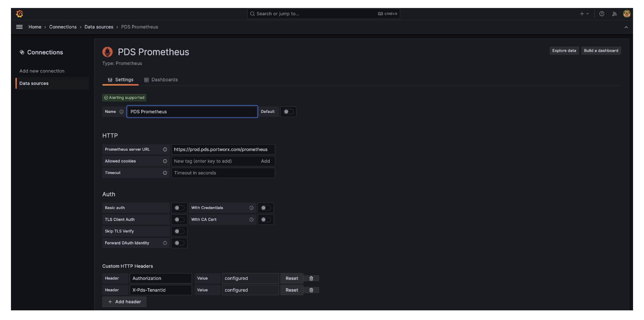The image size is (644, 320).
Task: Switch to the Dashboards tab
Action: (161, 80)
